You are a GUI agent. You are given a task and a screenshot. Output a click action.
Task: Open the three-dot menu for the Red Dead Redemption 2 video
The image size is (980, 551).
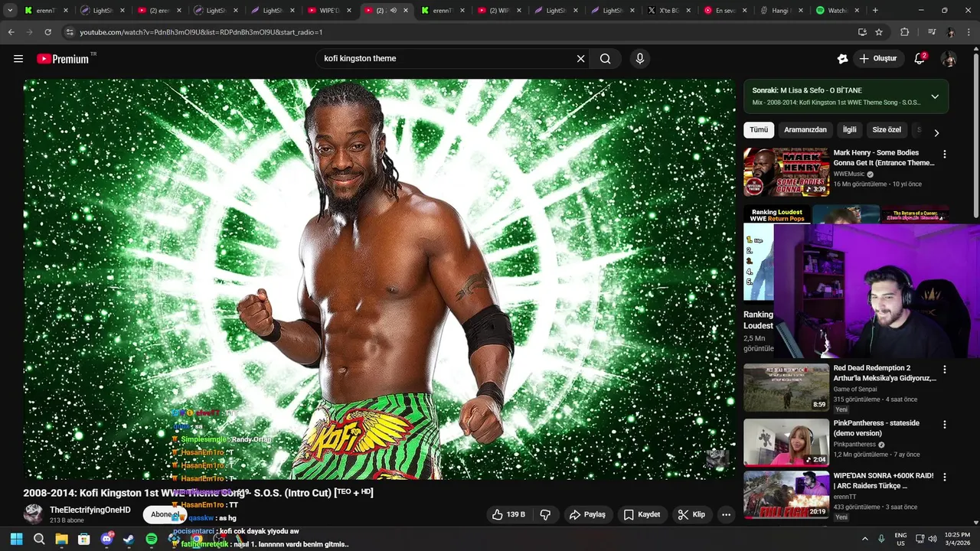tap(944, 370)
